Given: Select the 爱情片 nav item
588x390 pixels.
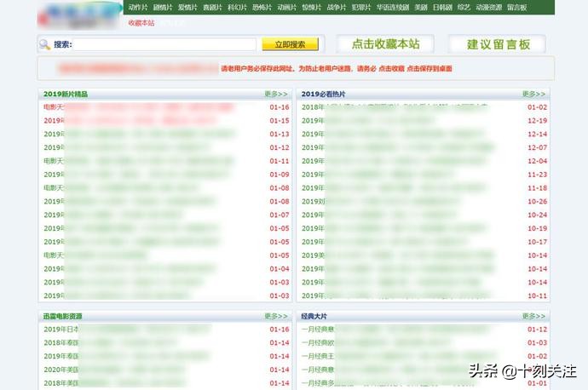Looking at the screenshot, I should click(187, 7).
